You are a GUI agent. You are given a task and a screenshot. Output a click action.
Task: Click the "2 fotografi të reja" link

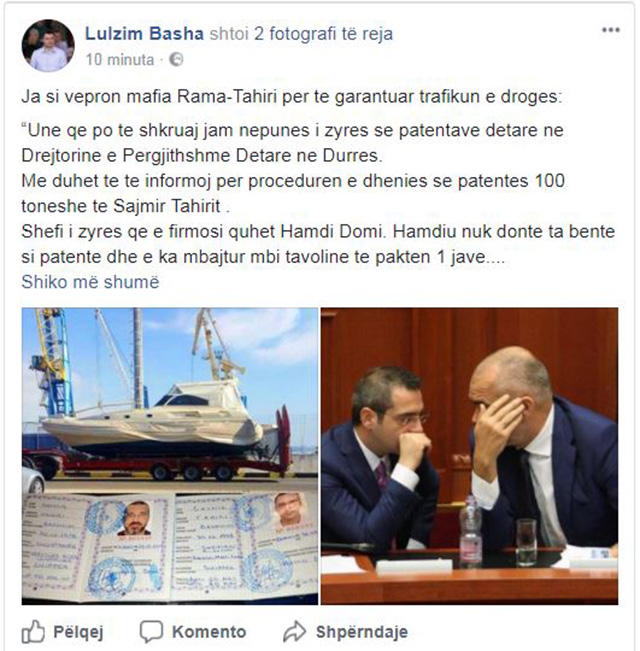(323, 34)
